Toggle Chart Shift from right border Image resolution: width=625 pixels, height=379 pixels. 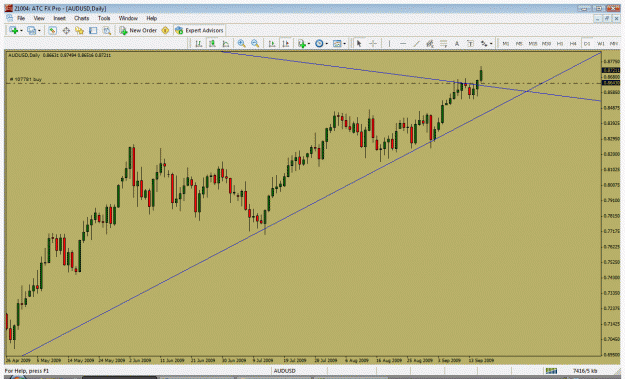pyautogui.click(x=285, y=43)
